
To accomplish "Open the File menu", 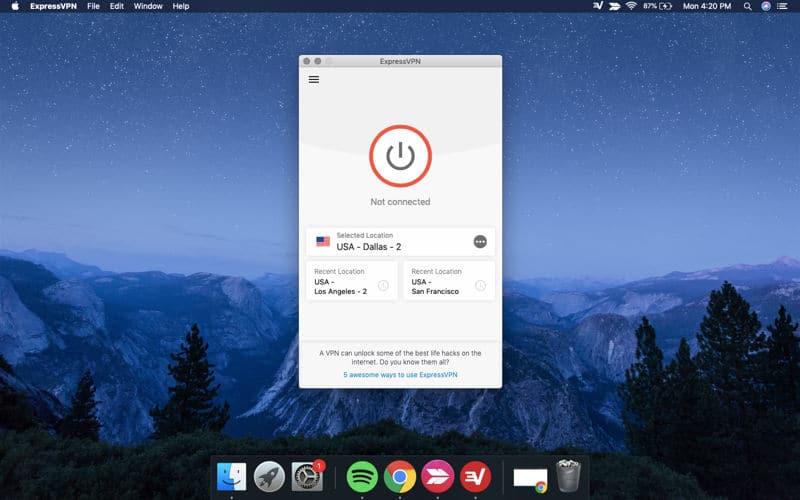I will pos(93,6).
